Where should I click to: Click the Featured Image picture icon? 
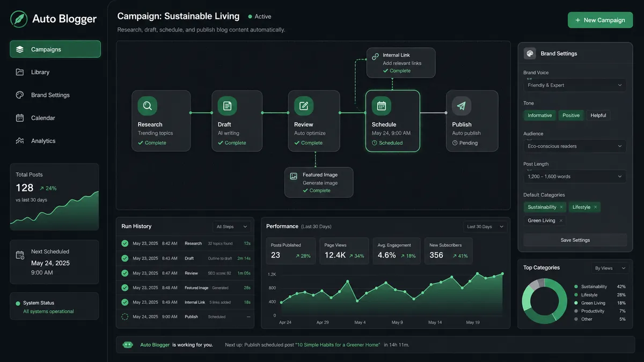pyautogui.click(x=294, y=175)
